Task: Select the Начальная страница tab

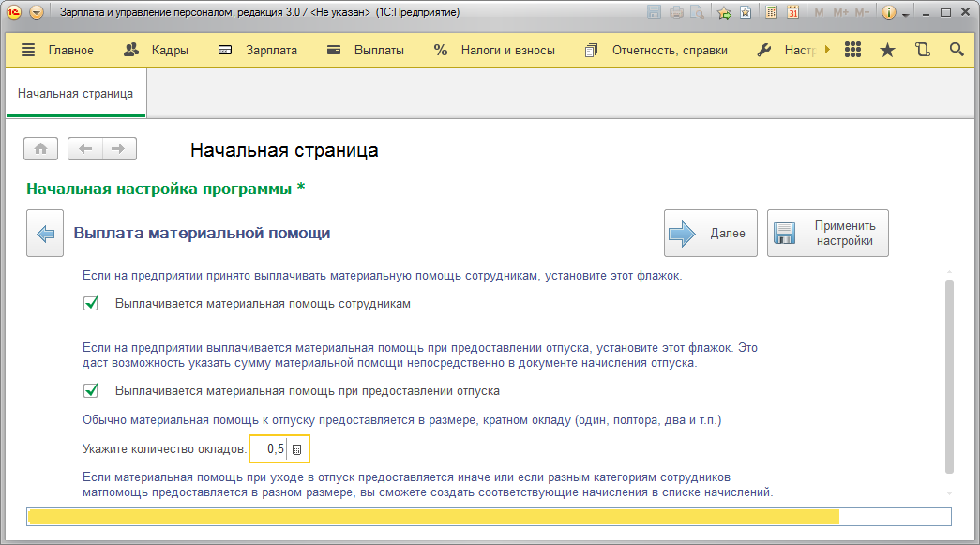Action: tap(76, 93)
